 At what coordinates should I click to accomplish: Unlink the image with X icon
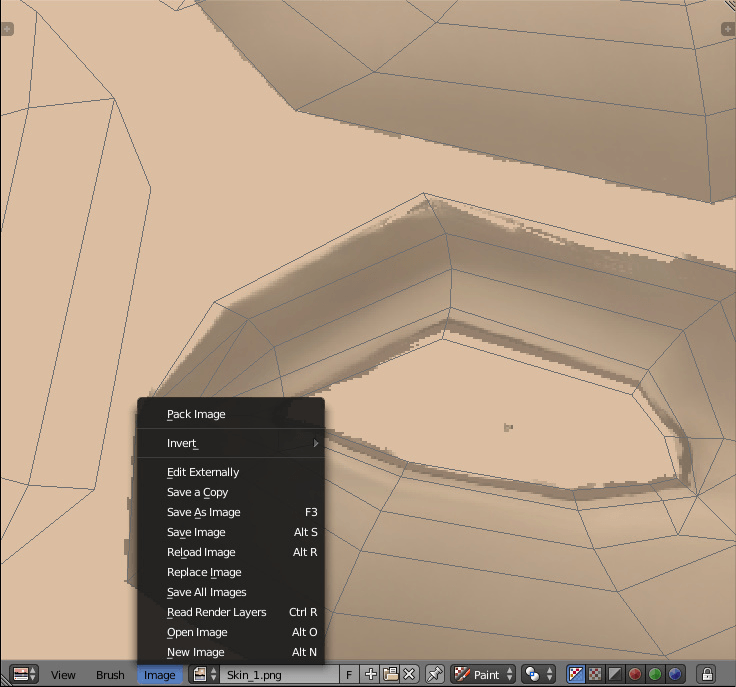click(409, 675)
